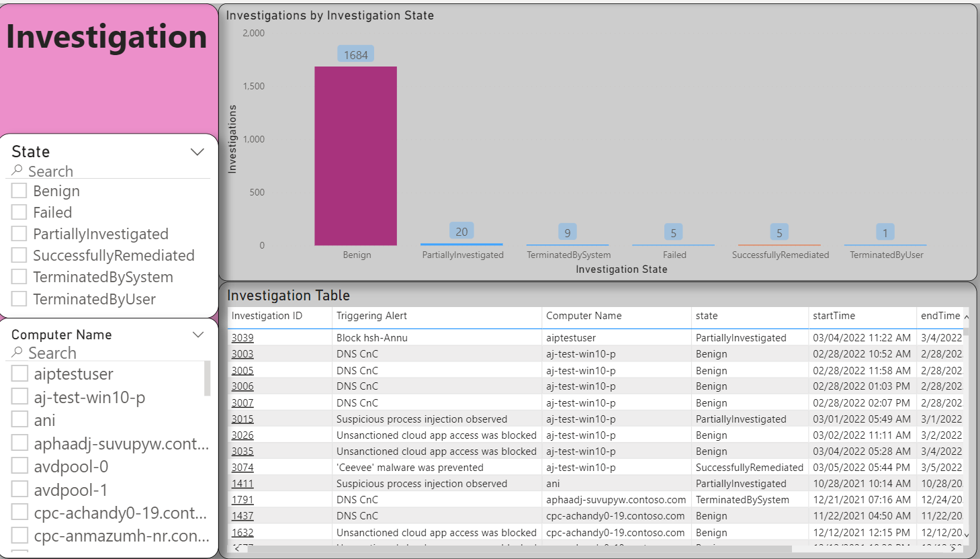Image resolution: width=980 pixels, height=559 pixels.
Task: Select the Benign bar in the chart
Action: point(355,155)
